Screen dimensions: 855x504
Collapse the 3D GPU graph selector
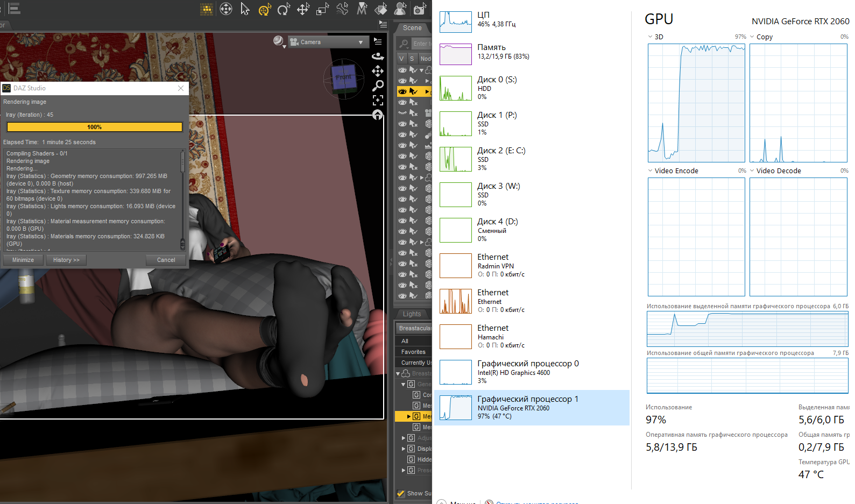(x=650, y=37)
